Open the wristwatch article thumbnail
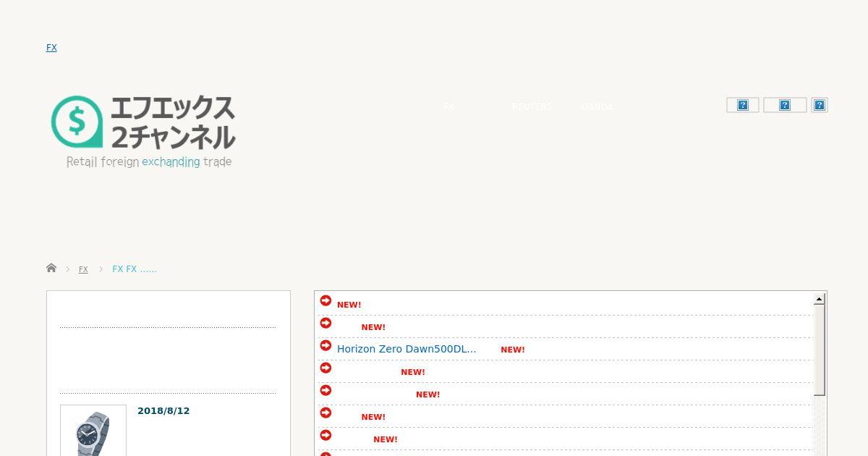The height and width of the screenshot is (456, 868). point(93,431)
